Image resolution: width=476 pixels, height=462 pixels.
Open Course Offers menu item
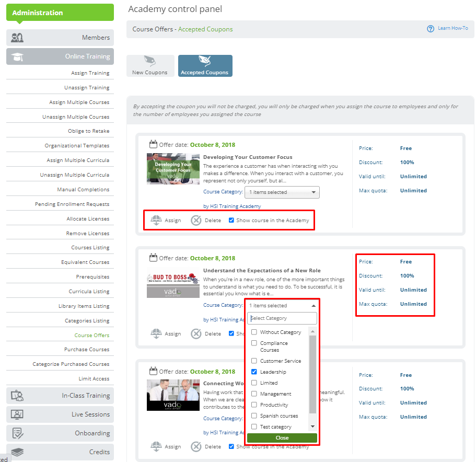[91, 335]
